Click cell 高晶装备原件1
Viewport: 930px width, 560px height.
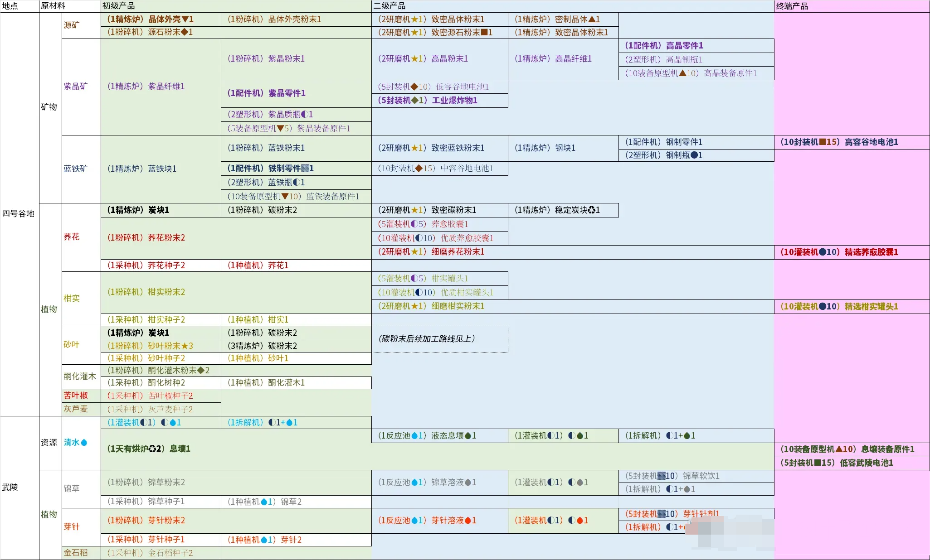696,73
